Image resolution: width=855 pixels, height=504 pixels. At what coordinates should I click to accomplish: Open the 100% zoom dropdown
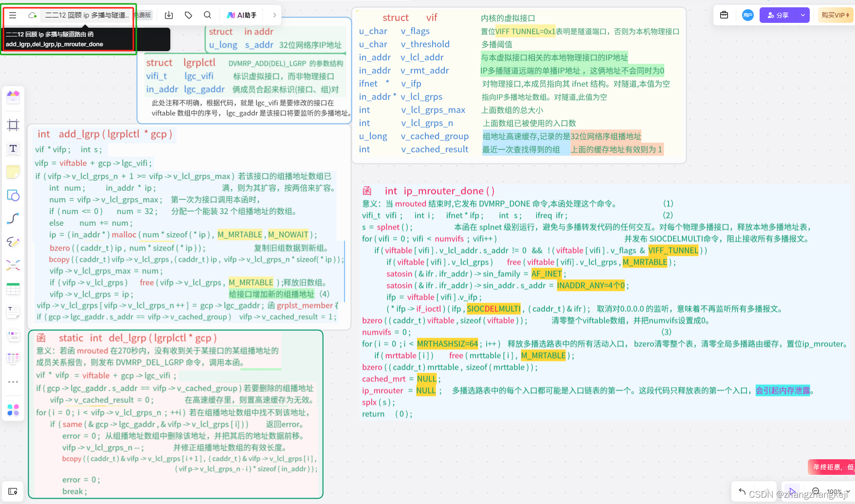tap(837, 492)
